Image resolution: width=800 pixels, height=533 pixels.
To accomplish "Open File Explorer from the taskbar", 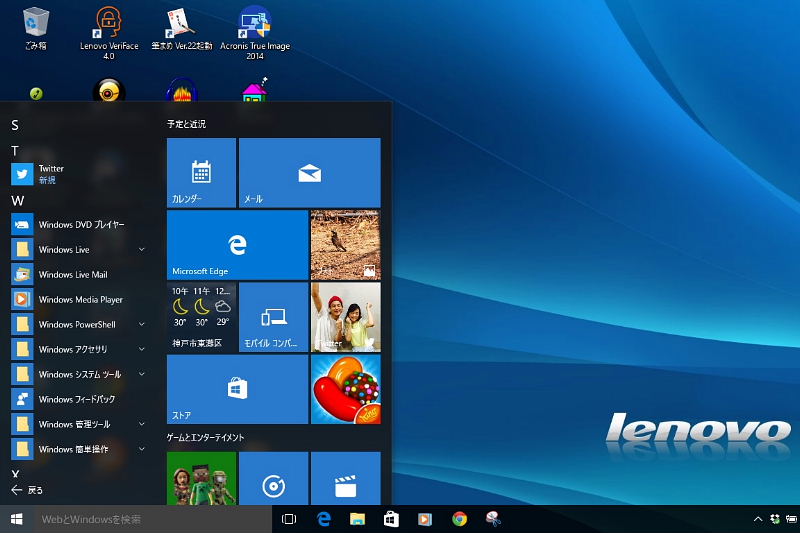I will 357,519.
